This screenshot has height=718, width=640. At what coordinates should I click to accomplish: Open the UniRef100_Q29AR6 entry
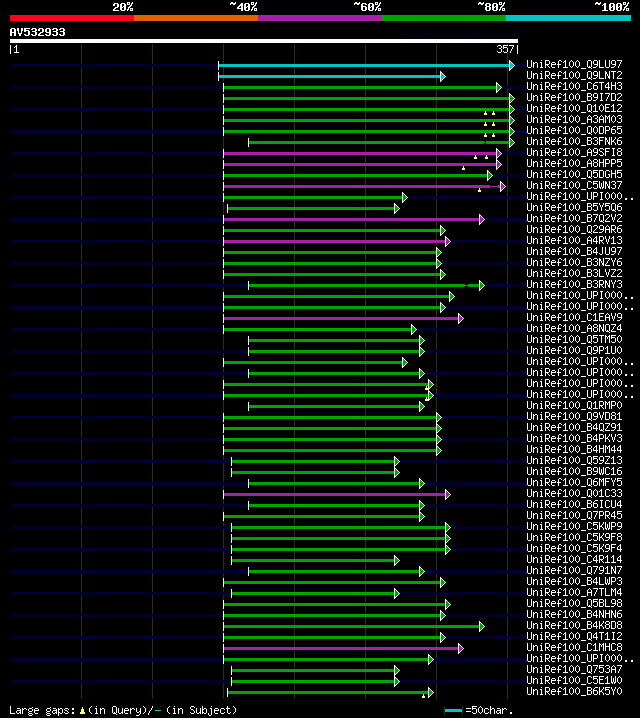coord(574,229)
